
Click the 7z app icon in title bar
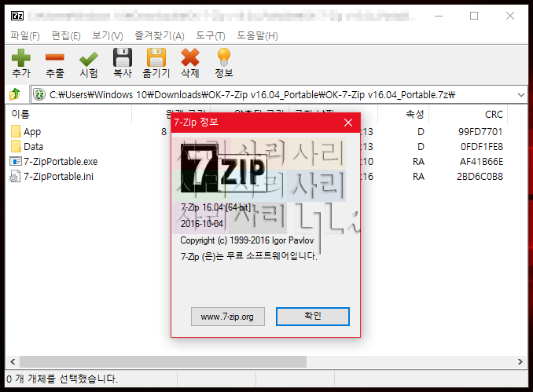[x=17, y=16]
